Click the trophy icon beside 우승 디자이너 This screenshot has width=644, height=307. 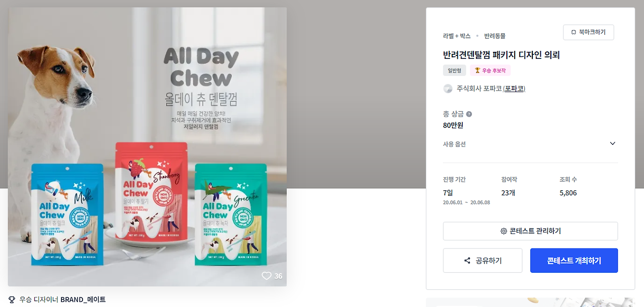click(12, 299)
